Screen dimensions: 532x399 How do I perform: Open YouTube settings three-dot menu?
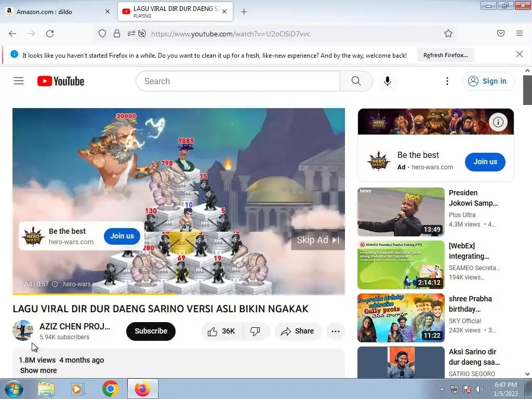(447, 81)
